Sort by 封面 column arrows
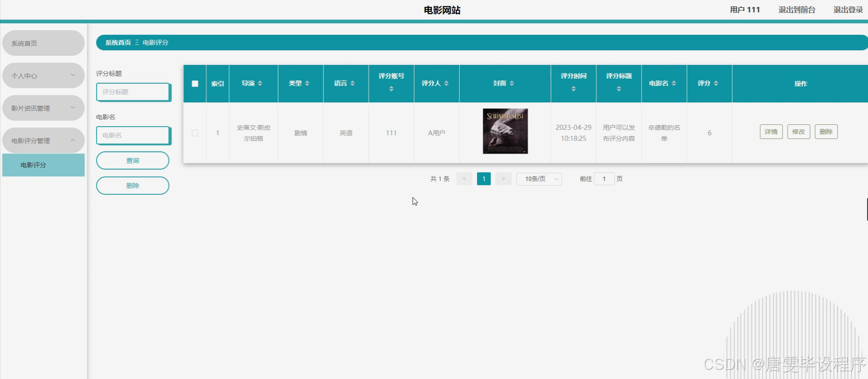The height and width of the screenshot is (379, 868). (x=512, y=83)
